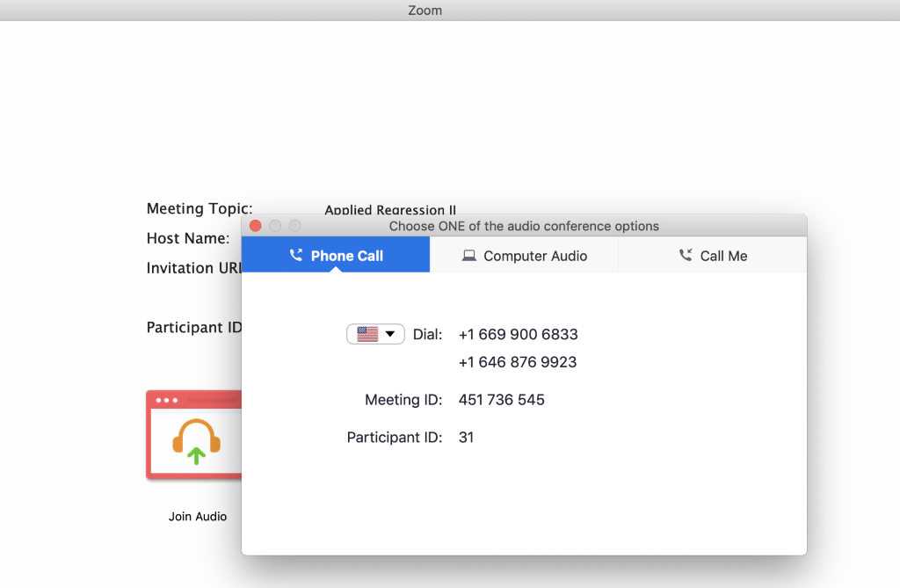
Task: Expand the country dropdown arrow beside the flag
Action: click(x=390, y=334)
